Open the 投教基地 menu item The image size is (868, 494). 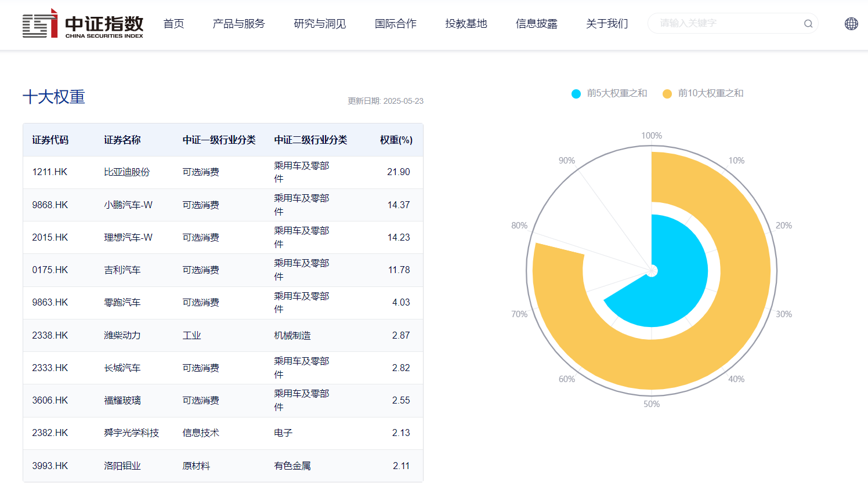pyautogui.click(x=466, y=24)
